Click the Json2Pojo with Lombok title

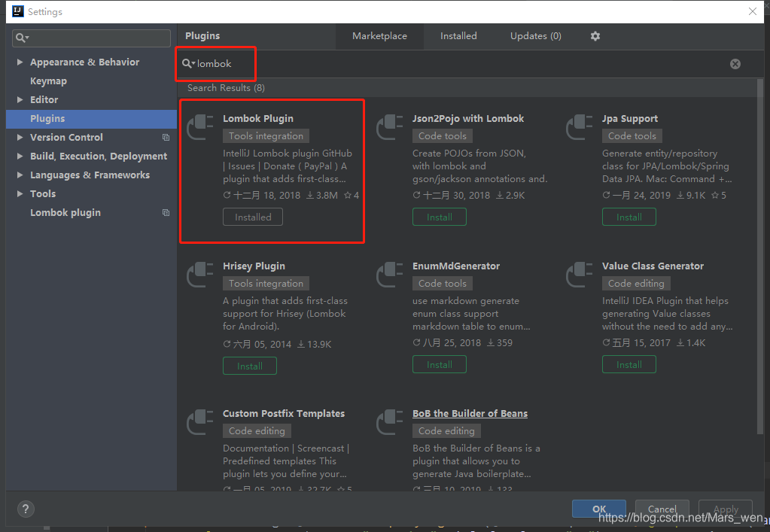pyautogui.click(x=468, y=118)
